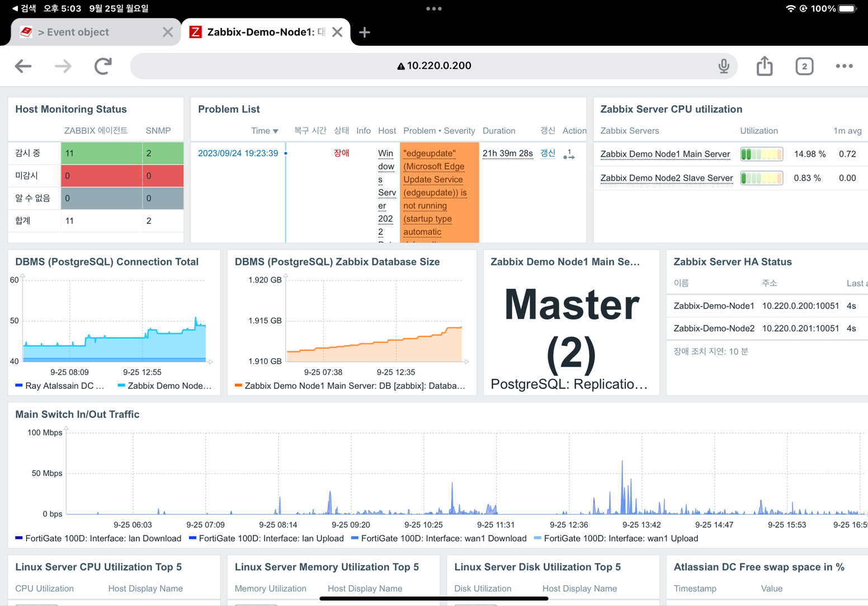
Task: Click the 21h 39m 28s duration value
Action: [x=508, y=153]
